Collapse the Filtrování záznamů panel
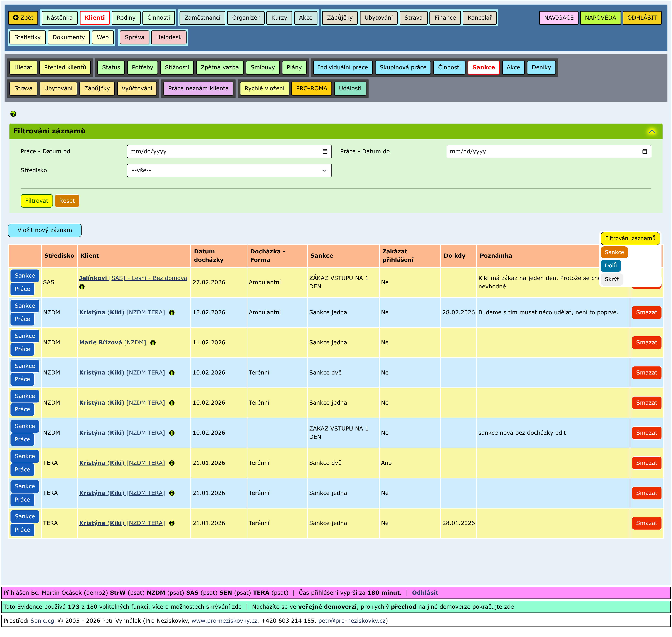672x637 pixels. [652, 131]
